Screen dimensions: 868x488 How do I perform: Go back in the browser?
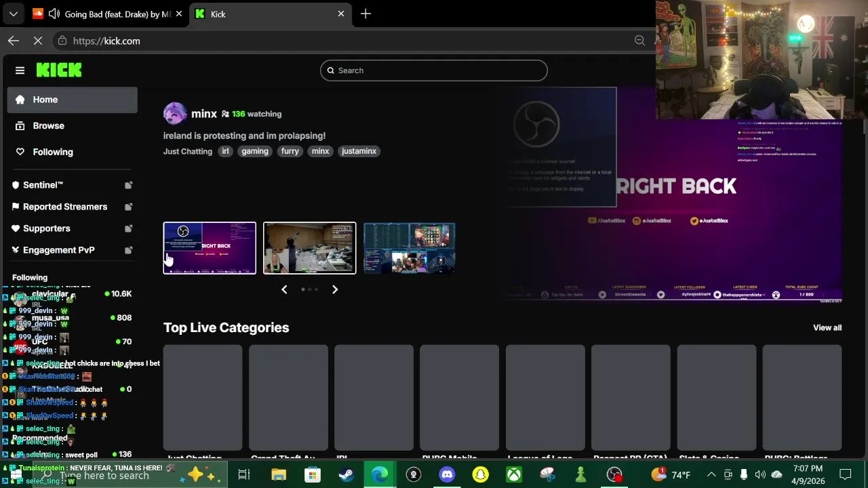[x=14, y=41]
